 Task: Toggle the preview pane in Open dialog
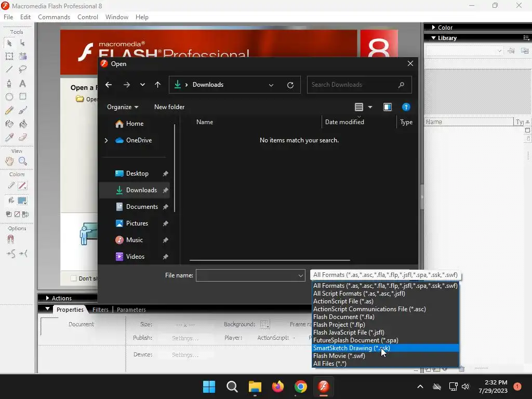click(388, 107)
